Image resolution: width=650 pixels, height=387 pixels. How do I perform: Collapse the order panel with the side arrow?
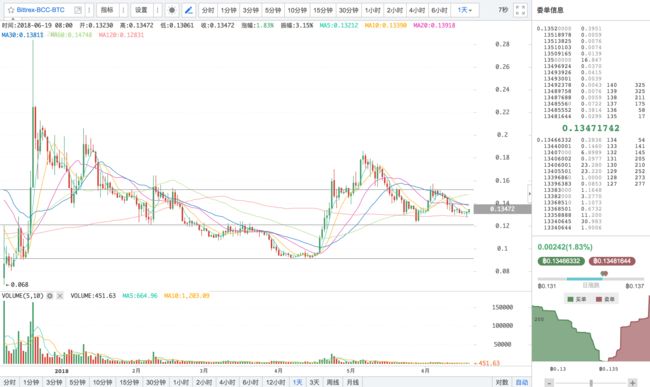point(529,194)
